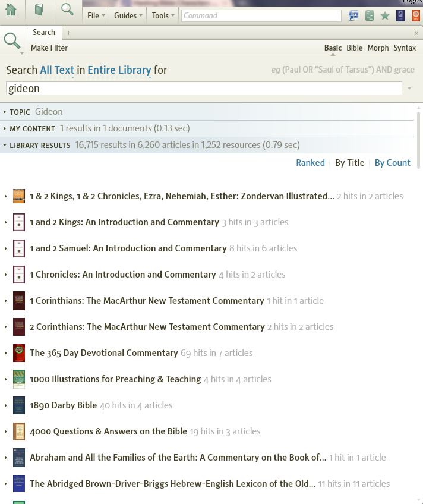
Task: Switch to Syntax search type
Action: [x=405, y=48]
